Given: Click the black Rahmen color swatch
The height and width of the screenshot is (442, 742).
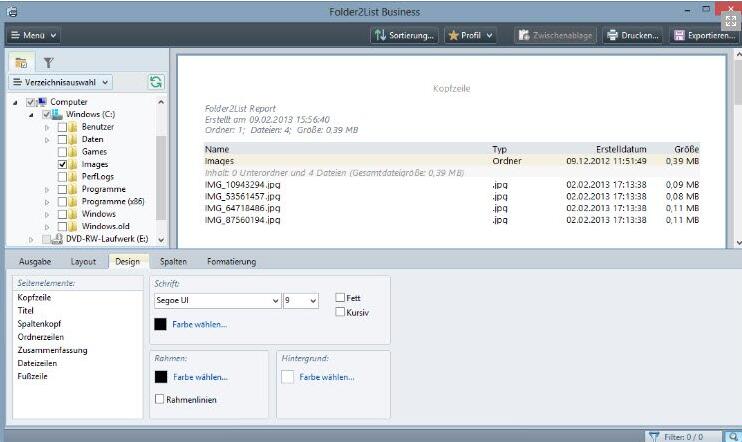Looking at the screenshot, I should click(x=161, y=377).
